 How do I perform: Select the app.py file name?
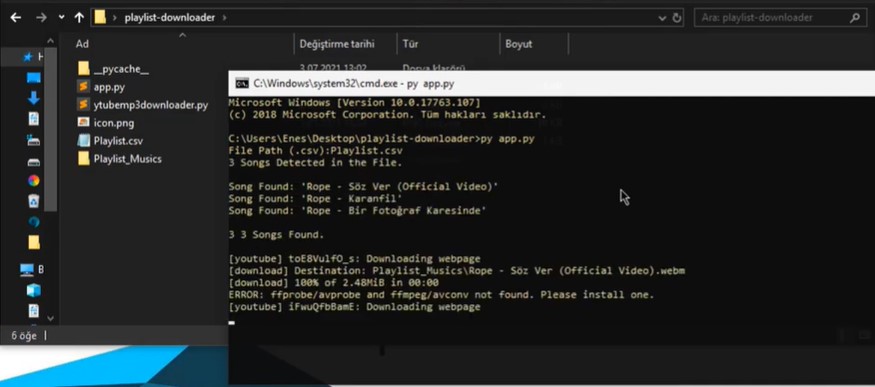(x=109, y=88)
